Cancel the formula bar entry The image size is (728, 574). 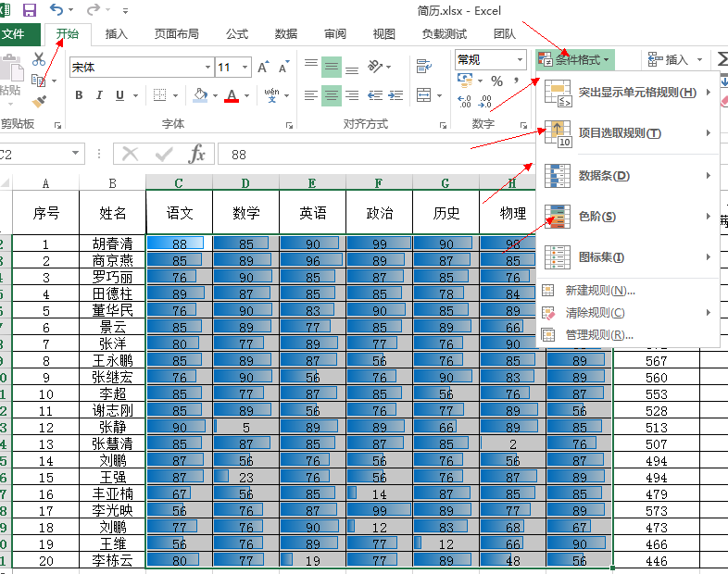coord(130,154)
